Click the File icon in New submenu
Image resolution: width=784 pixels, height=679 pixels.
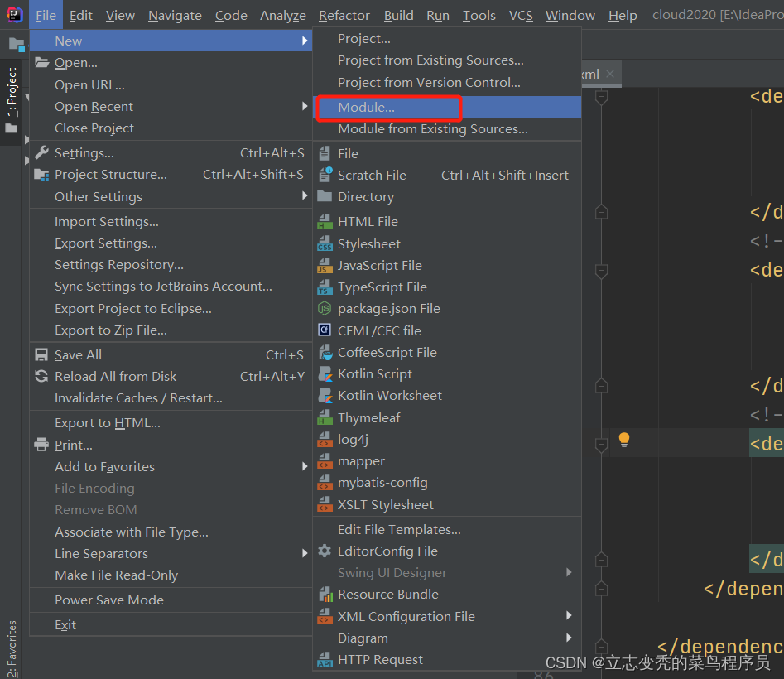(325, 153)
